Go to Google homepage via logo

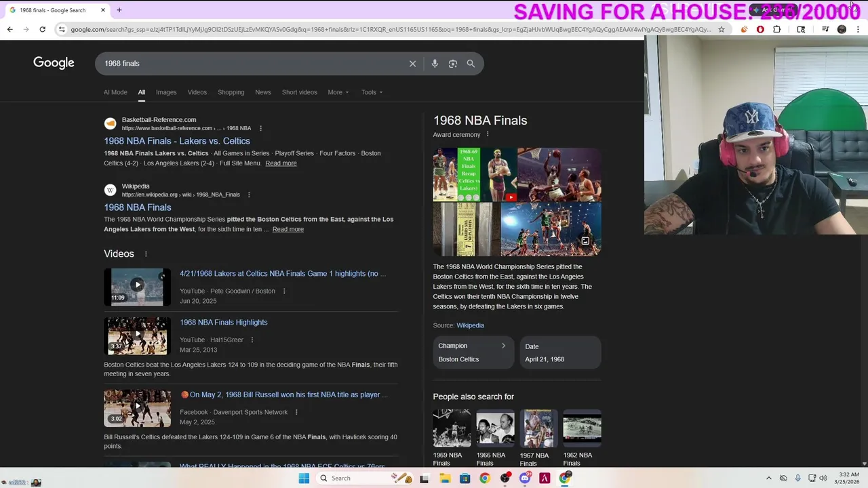click(54, 63)
